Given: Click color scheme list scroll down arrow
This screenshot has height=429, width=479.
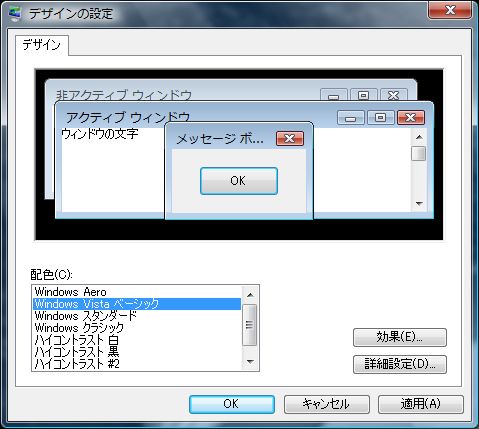Looking at the screenshot, I should click(250, 361).
